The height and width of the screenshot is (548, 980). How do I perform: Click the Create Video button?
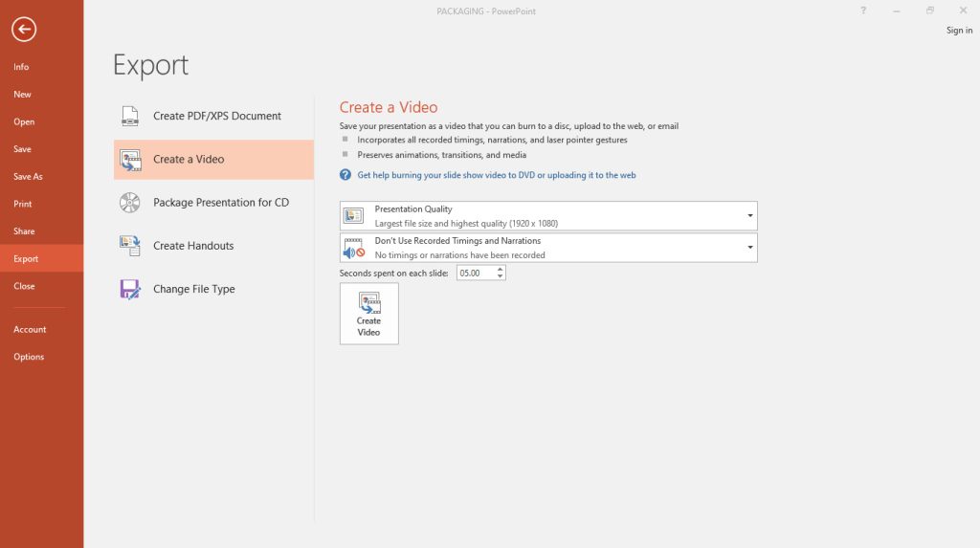[x=368, y=314]
